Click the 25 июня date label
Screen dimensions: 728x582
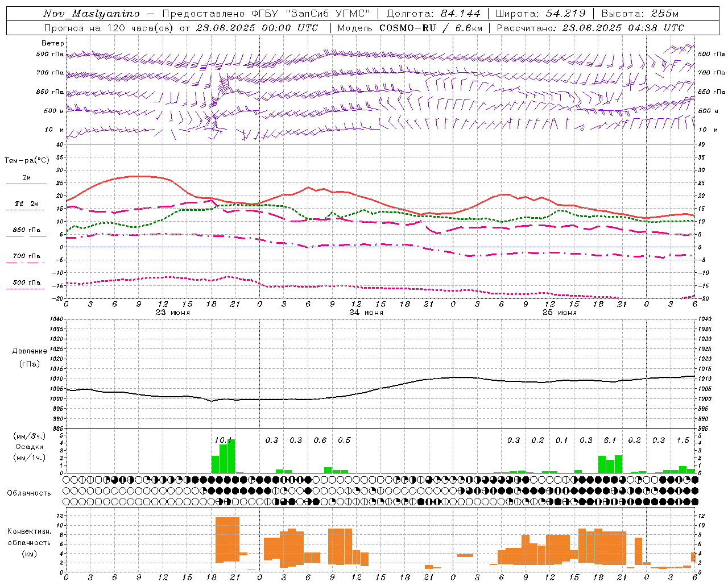coord(559,313)
